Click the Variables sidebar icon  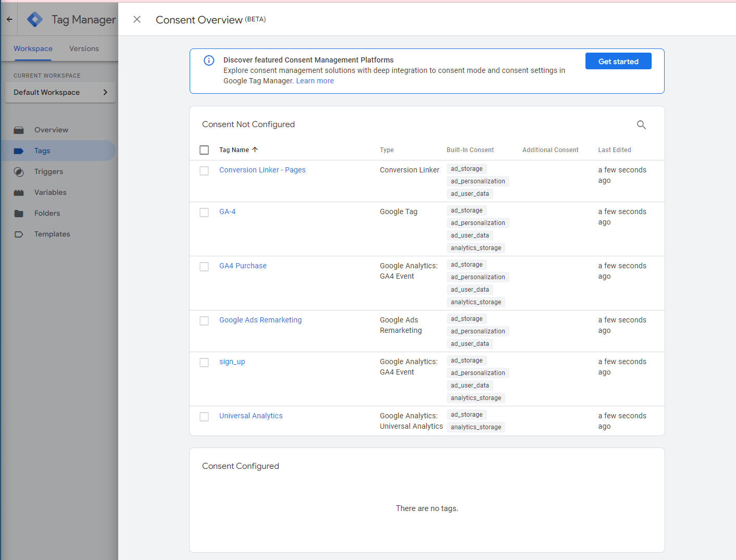point(19,192)
